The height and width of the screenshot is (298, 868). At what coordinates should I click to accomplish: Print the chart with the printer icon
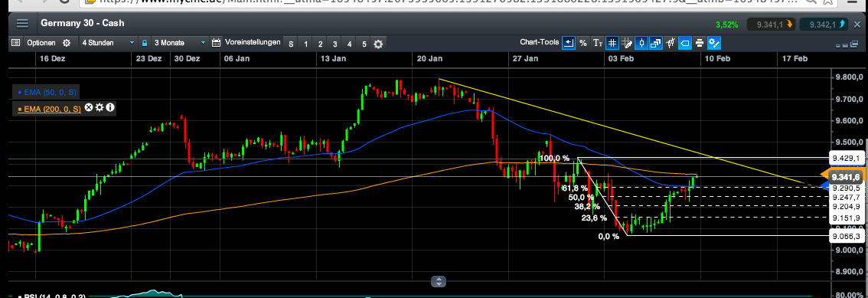pyautogui.click(x=699, y=43)
